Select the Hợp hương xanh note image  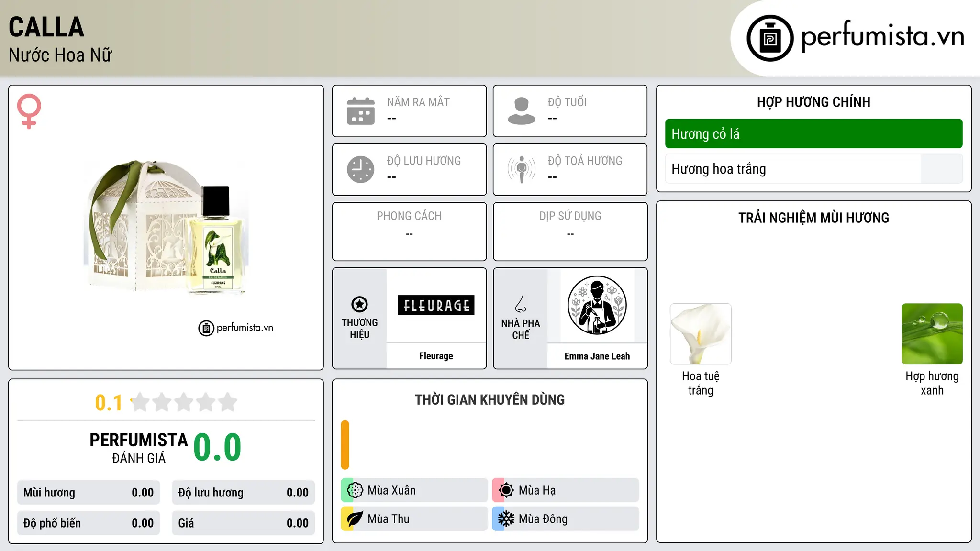(932, 334)
